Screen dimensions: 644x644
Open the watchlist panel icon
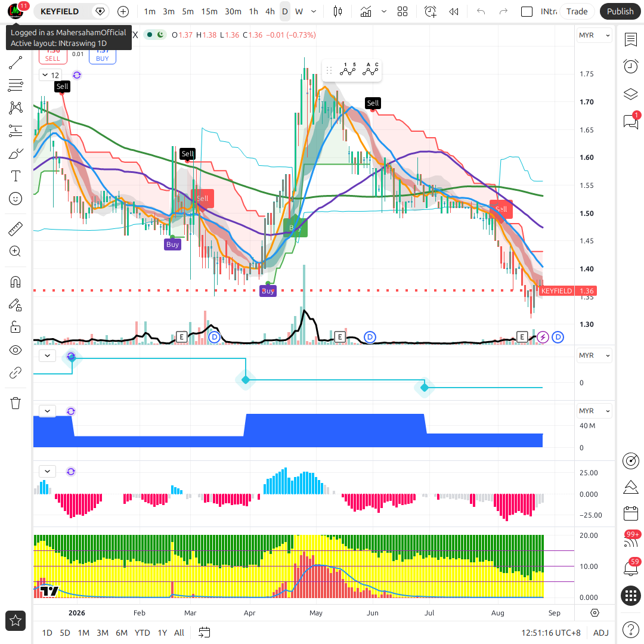pyautogui.click(x=630, y=40)
